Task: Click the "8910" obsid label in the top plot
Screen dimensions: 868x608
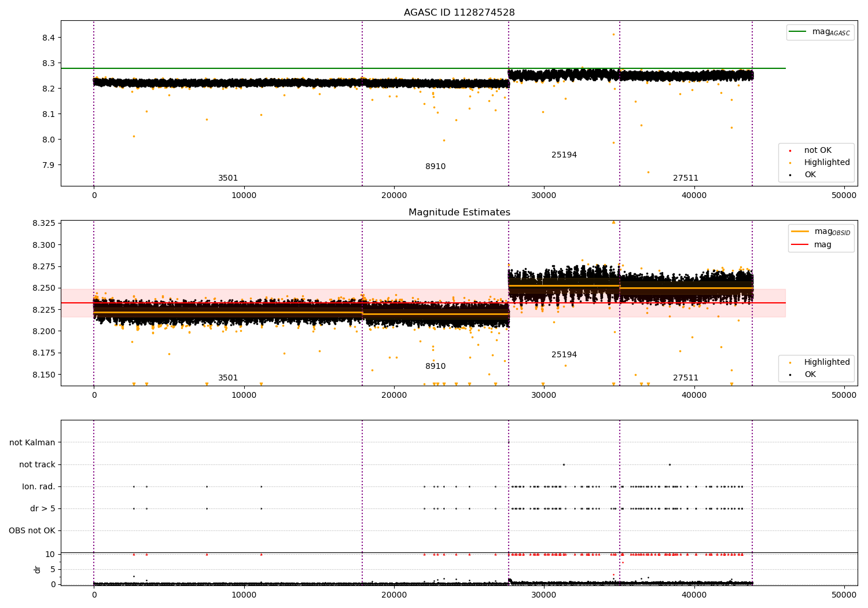Action: click(x=436, y=167)
